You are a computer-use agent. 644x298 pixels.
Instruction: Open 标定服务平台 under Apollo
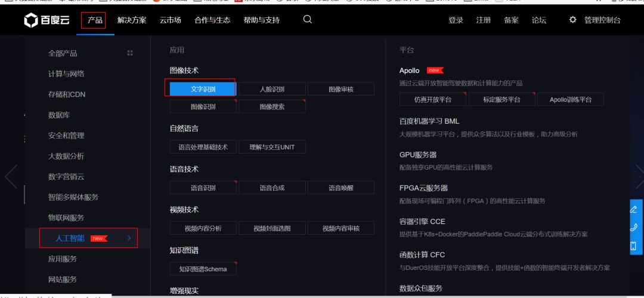click(501, 99)
